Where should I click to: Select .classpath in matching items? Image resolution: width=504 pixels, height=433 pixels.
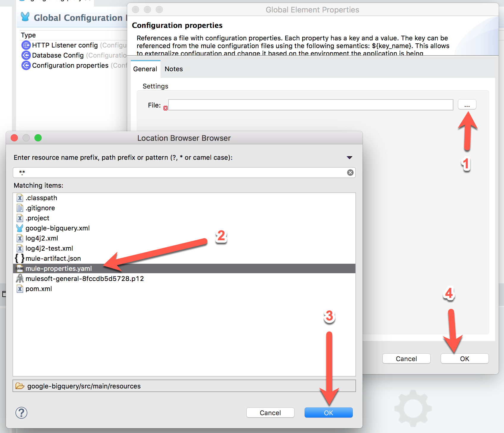pos(184,198)
